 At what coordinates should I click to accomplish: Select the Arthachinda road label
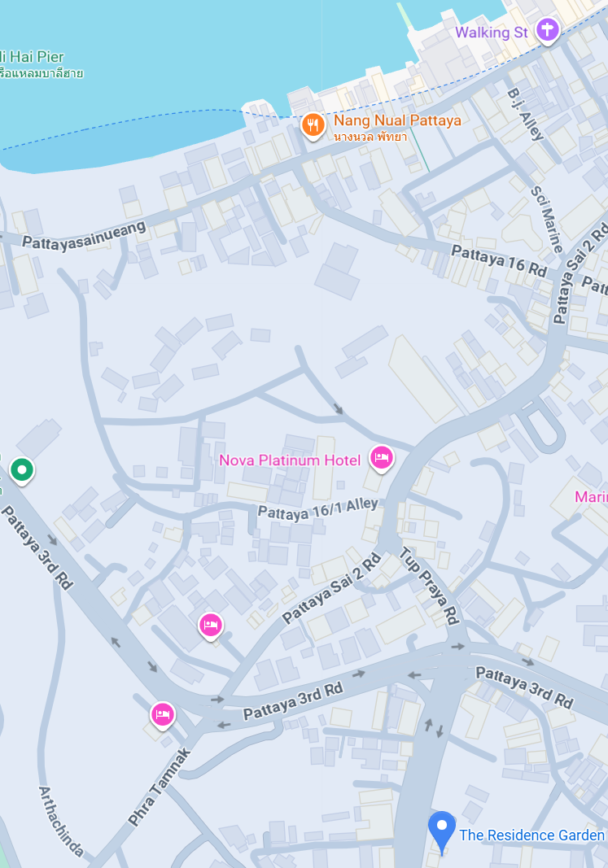(x=61, y=821)
